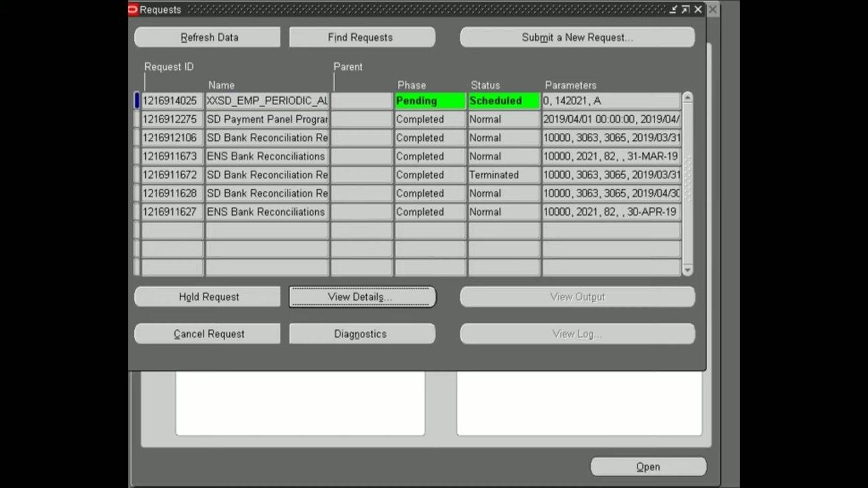Open View Details for selected request

pos(362,297)
